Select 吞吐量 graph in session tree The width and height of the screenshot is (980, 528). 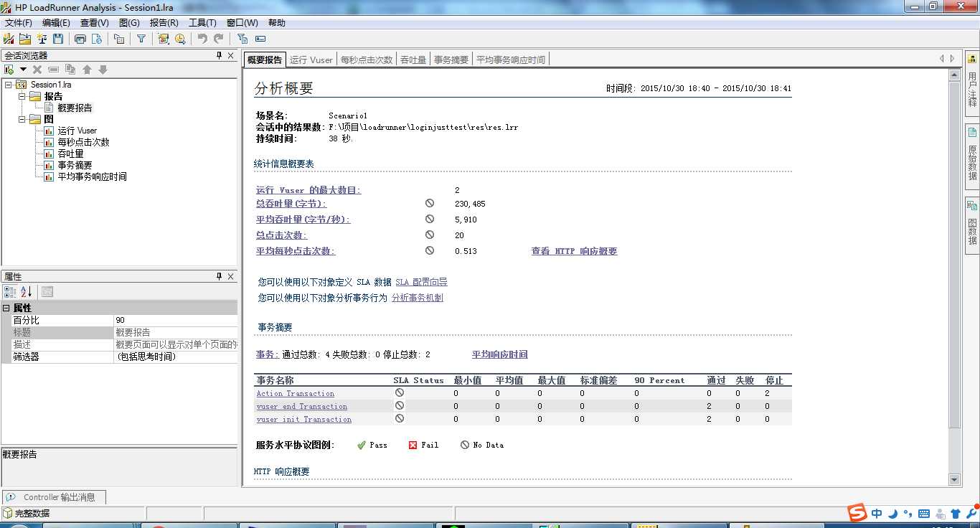(70, 154)
